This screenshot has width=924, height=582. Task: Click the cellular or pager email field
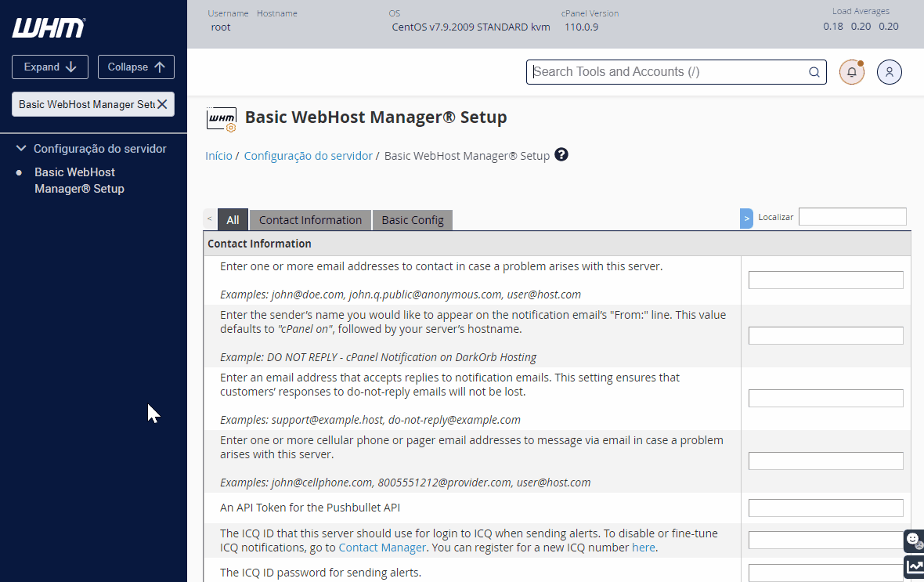(x=825, y=461)
